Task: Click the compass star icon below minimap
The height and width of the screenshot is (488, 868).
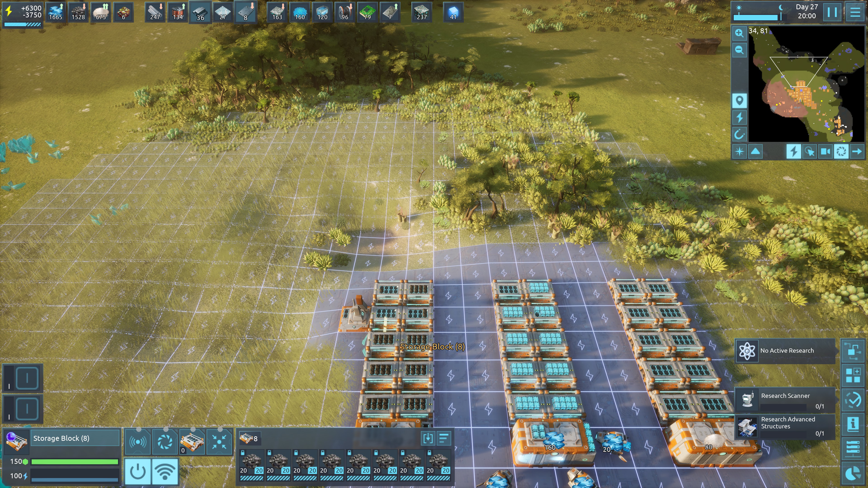Action: tap(739, 152)
